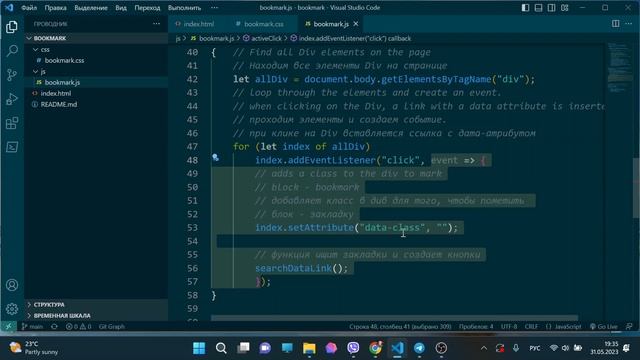This screenshot has width=640, height=360.
Task: Open Git Graph from status bar
Action: tap(111, 327)
